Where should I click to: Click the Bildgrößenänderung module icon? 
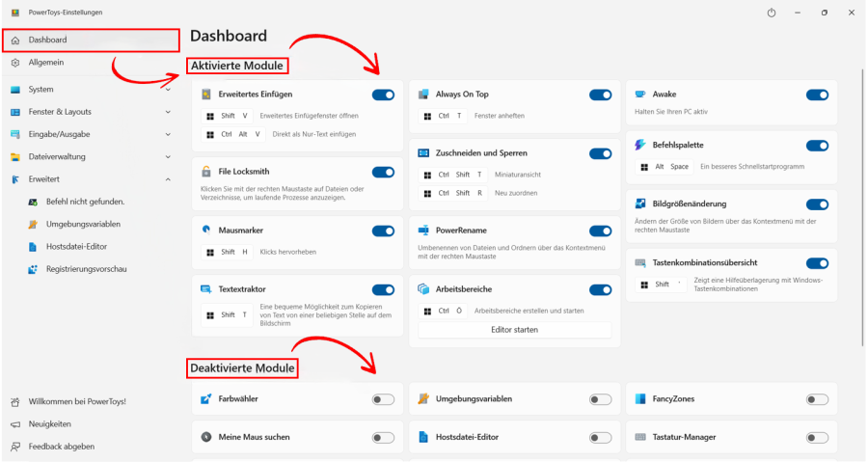point(640,204)
